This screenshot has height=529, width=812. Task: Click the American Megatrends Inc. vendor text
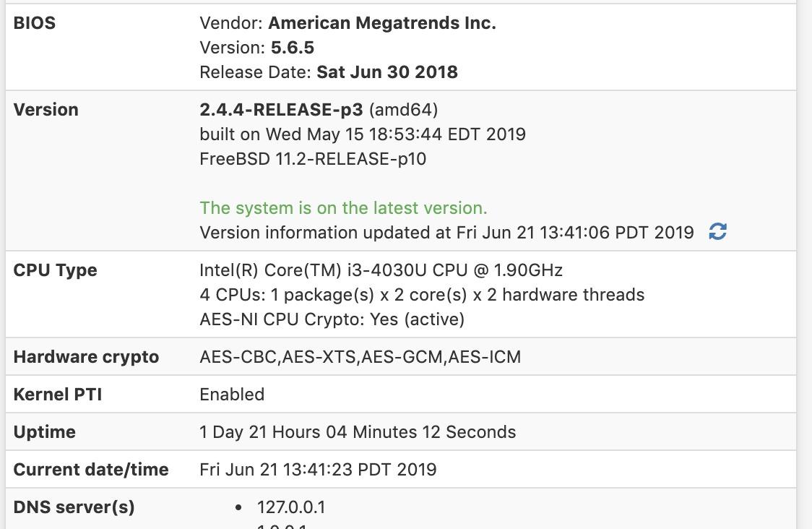coord(381,23)
